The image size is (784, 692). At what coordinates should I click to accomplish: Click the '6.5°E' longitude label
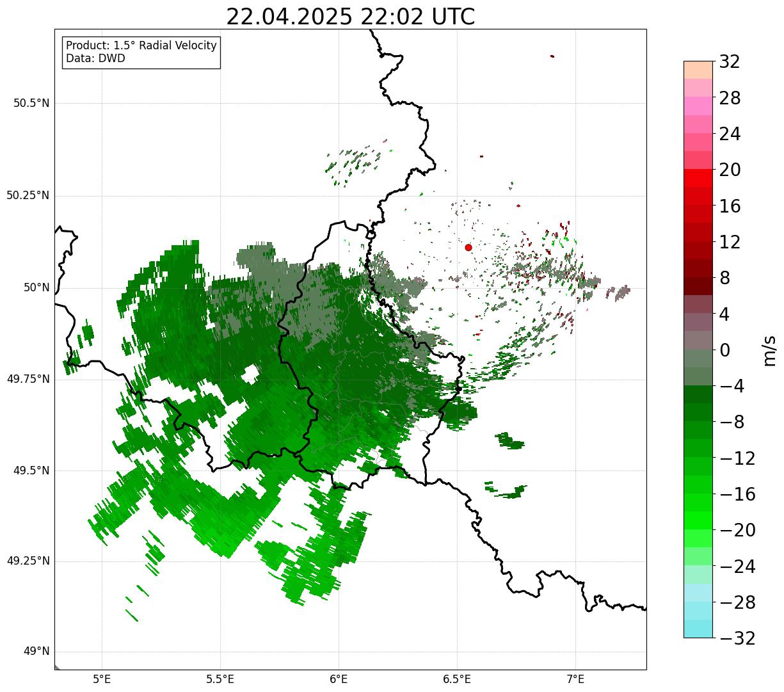pos(457,679)
